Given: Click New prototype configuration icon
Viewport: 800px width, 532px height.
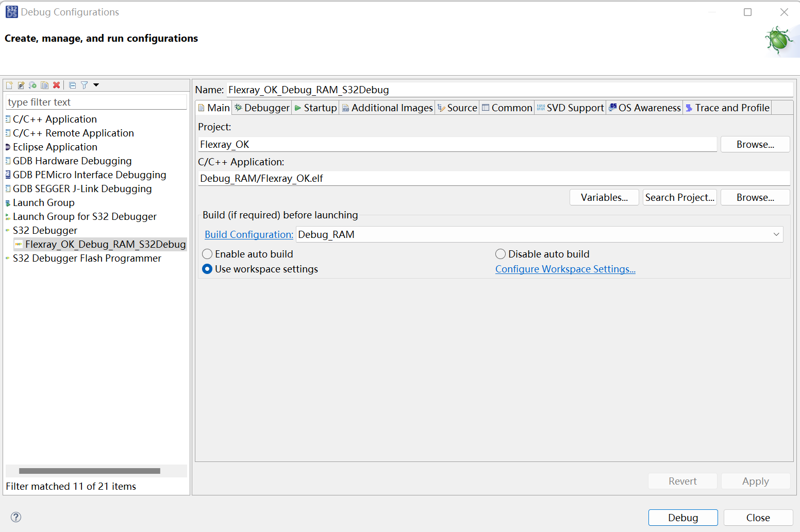Looking at the screenshot, I should tap(21, 85).
